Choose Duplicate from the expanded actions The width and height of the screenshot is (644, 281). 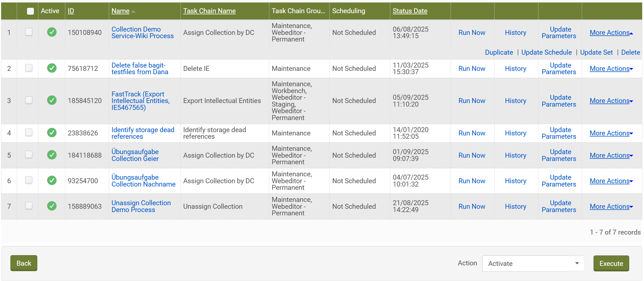499,52
